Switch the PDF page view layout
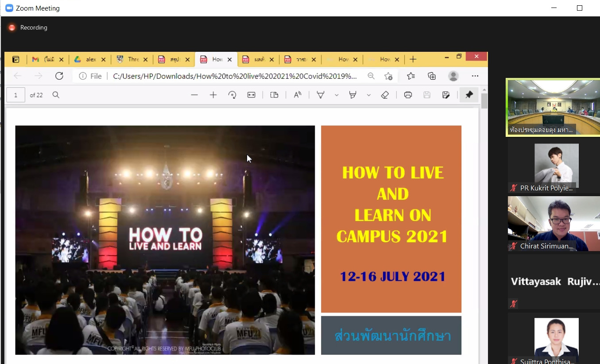600x364 pixels. click(274, 94)
